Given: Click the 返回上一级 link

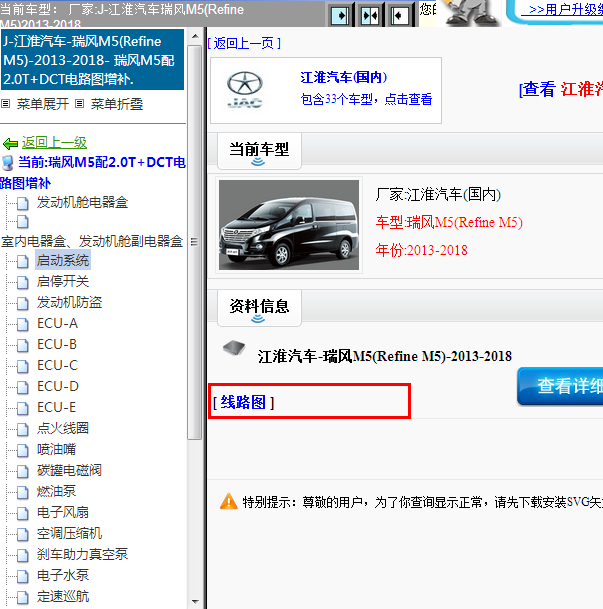Looking at the screenshot, I should 54,143.
